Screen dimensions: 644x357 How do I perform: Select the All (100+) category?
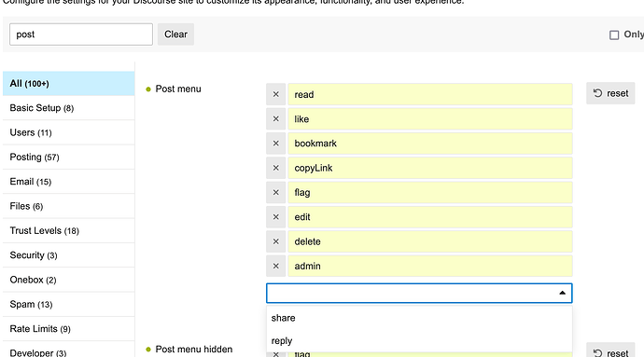coord(68,84)
